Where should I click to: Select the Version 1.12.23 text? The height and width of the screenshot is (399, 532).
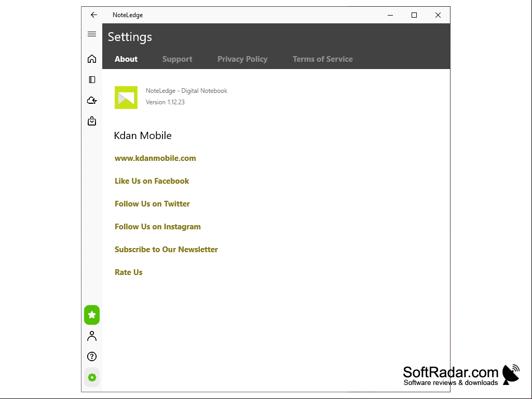point(165,102)
